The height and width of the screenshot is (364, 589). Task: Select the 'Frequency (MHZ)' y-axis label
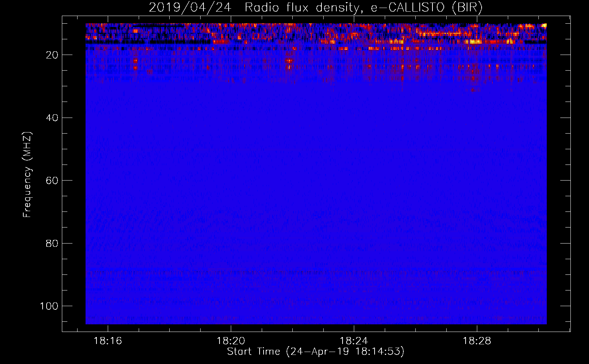point(27,174)
